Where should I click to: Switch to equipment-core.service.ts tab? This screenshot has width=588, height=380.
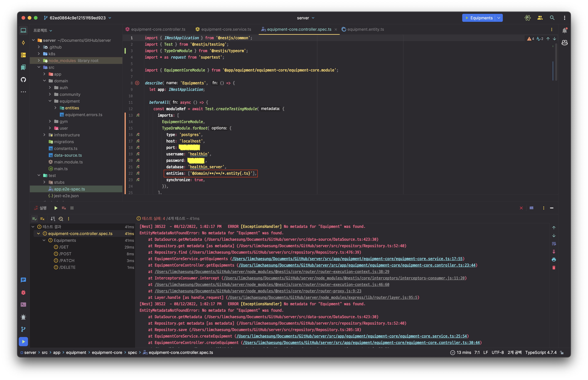click(x=226, y=29)
